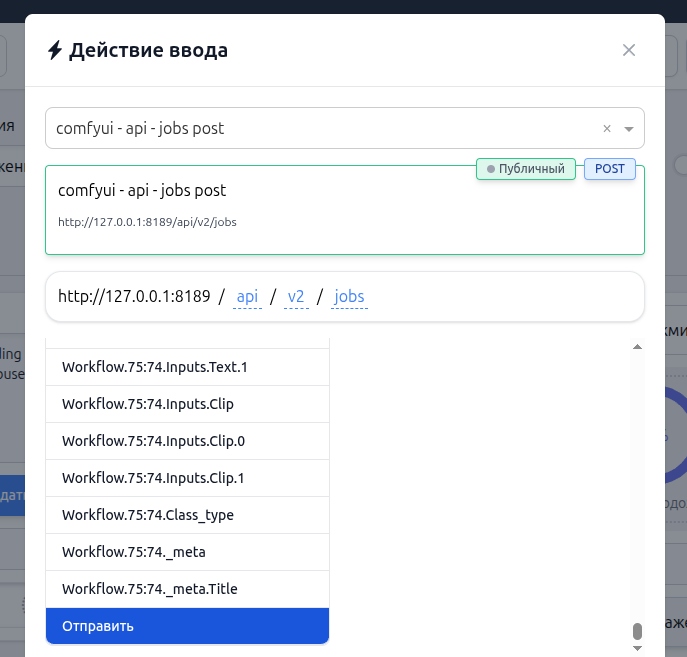Close the Действие ввода dialog
This screenshot has height=657, width=687.
pyautogui.click(x=629, y=50)
